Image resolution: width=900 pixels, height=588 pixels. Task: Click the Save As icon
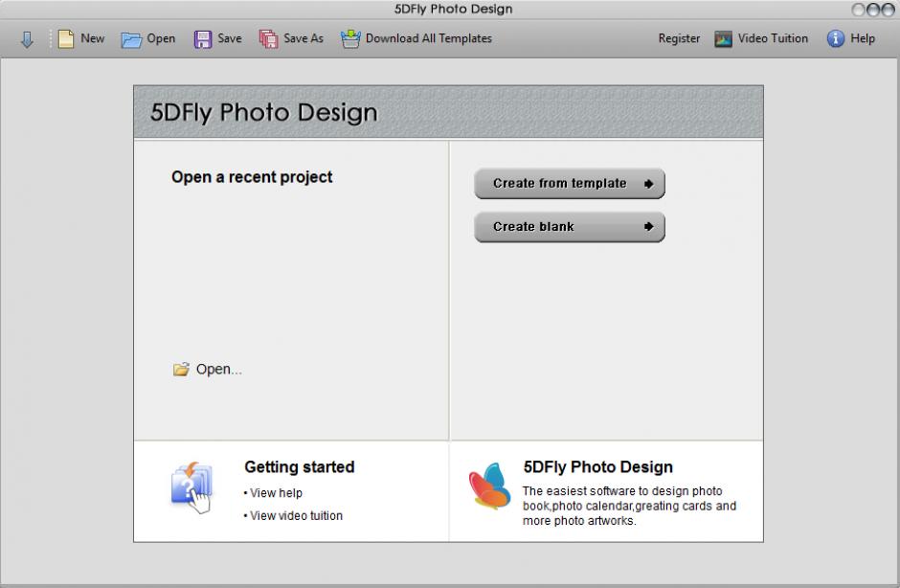(268, 39)
